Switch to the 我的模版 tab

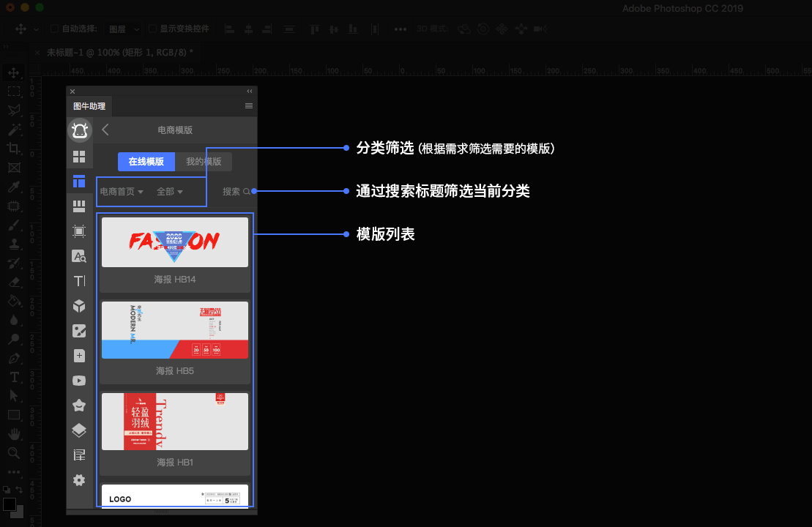click(204, 162)
